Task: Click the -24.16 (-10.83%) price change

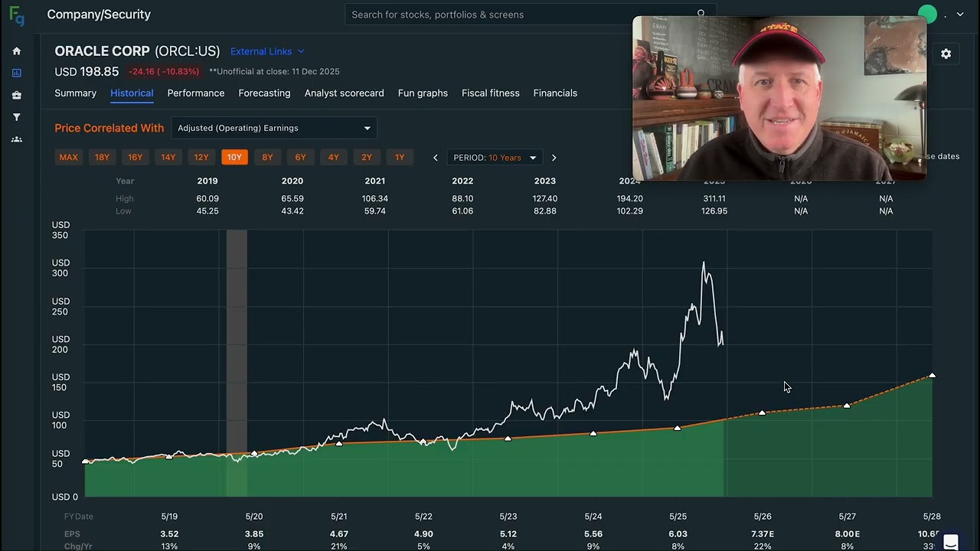Action: pyautogui.click(x=164, y=72)
